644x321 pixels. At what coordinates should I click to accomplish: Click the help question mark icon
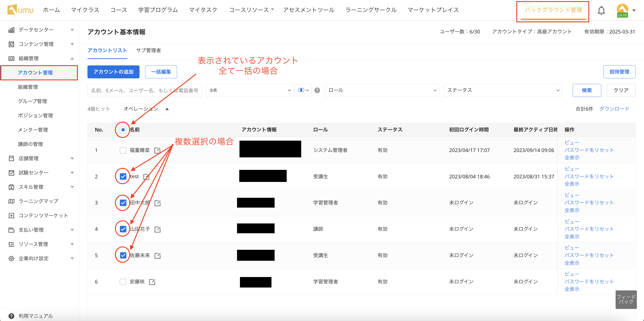click(317, 90)
